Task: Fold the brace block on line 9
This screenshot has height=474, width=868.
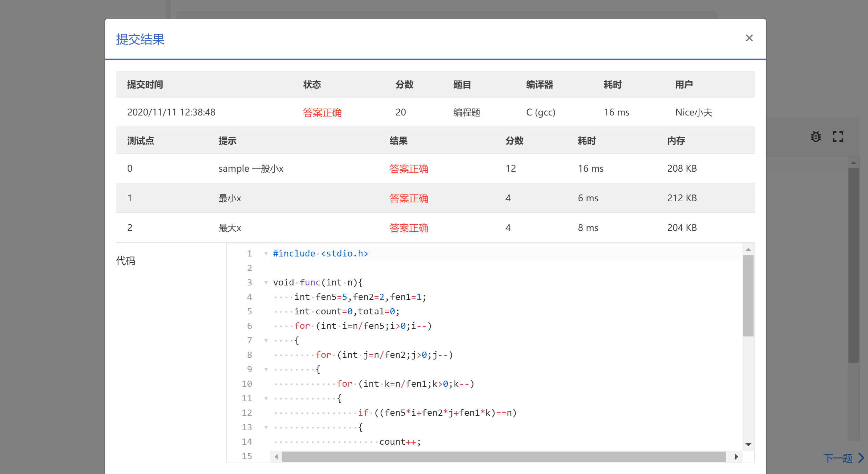Action: 266,370
